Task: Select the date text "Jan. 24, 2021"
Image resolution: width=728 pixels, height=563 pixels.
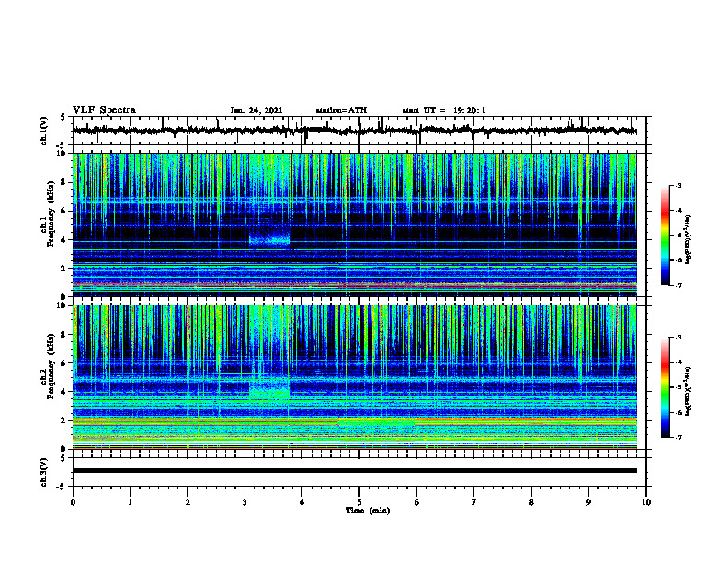Action: [256, 110]
